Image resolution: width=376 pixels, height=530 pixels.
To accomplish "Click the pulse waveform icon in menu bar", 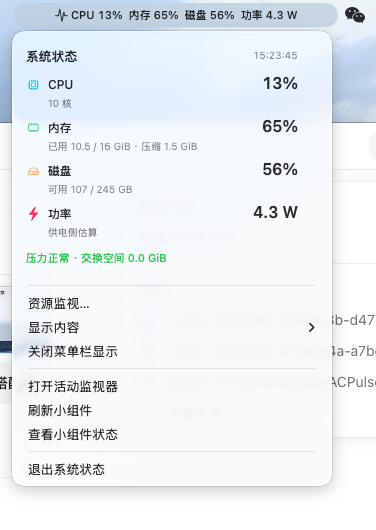I will click(x=61, y=15).
